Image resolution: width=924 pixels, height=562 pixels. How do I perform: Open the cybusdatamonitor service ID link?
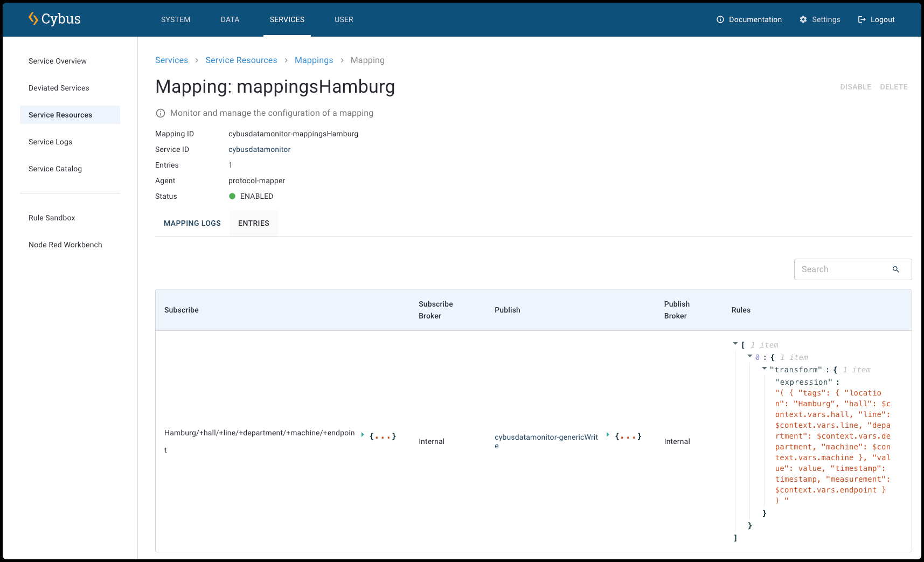point(259,149)
